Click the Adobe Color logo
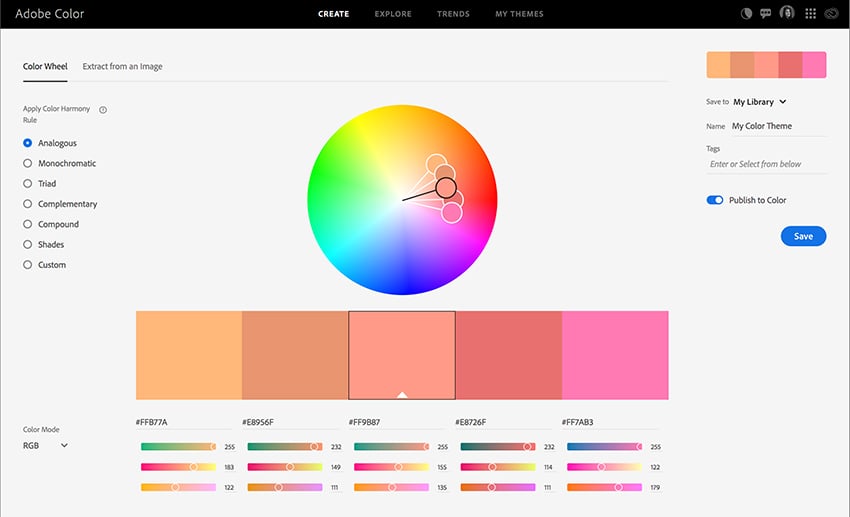The height and width of the screenshot is (517, 850). coord(49,14)
